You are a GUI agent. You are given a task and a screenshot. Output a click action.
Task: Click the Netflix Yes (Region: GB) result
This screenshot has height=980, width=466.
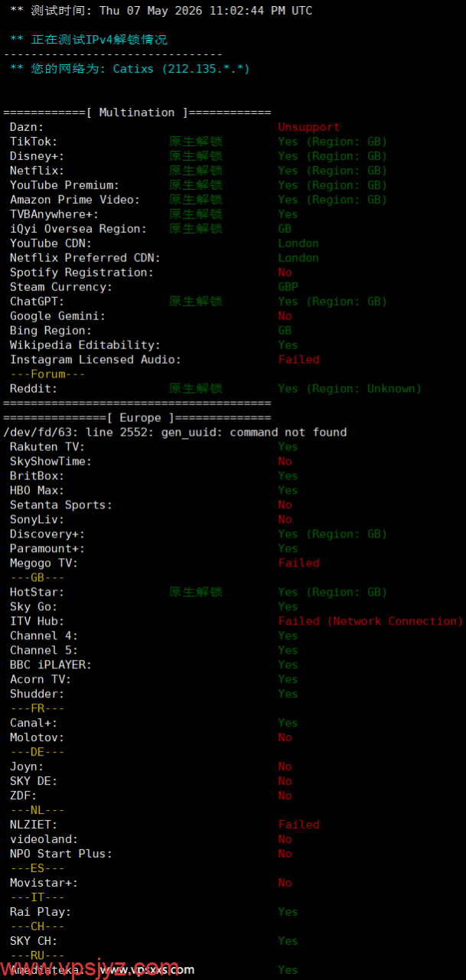pyautogui.click(x=333, y=171)
